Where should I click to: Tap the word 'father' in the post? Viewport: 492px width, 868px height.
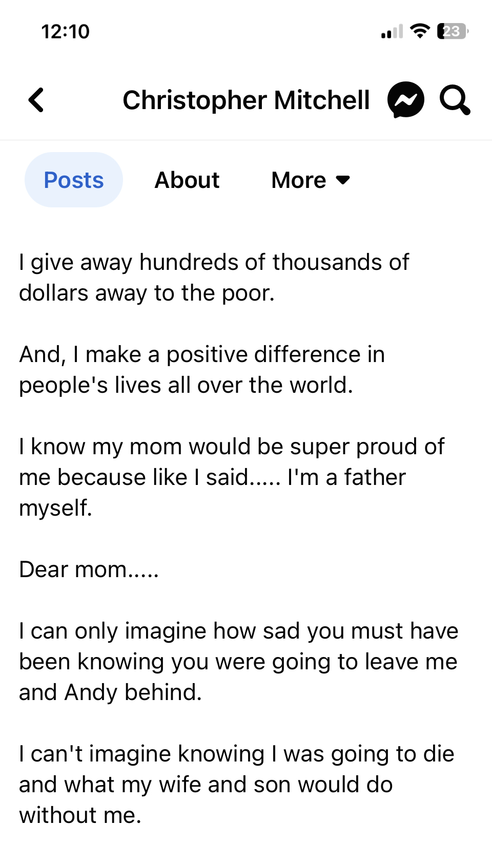click(375, 477)
